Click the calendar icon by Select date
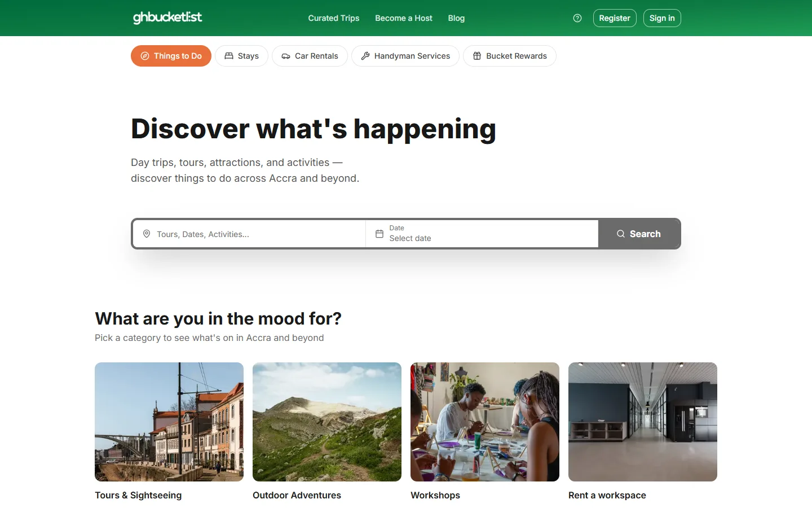The width and height of the screenshot is (812, 508). 379,234
